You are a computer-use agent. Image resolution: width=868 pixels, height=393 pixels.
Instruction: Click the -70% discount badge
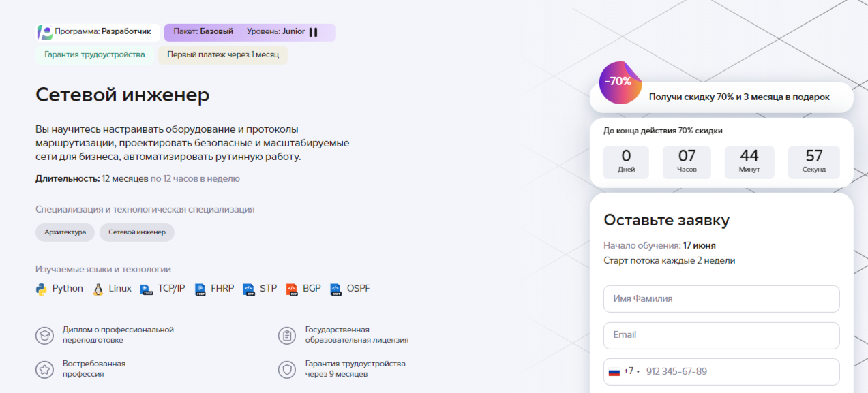(619, 86)
